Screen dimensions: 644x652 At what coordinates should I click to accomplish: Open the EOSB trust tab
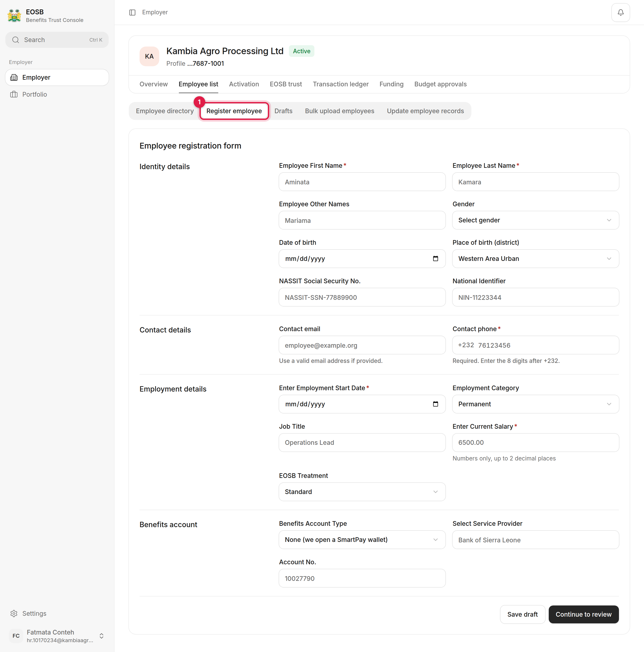286,84
